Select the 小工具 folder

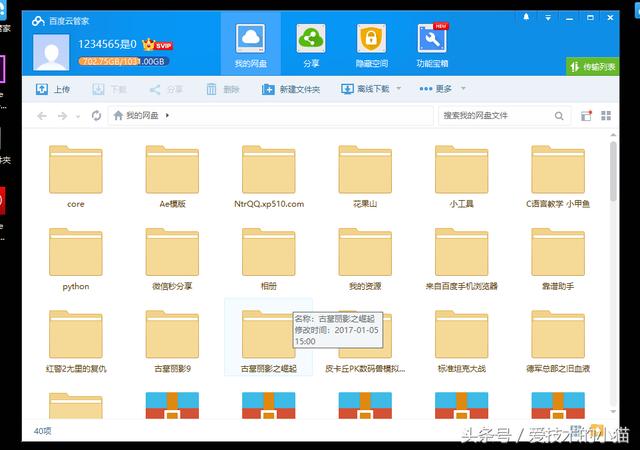(462, 176)
